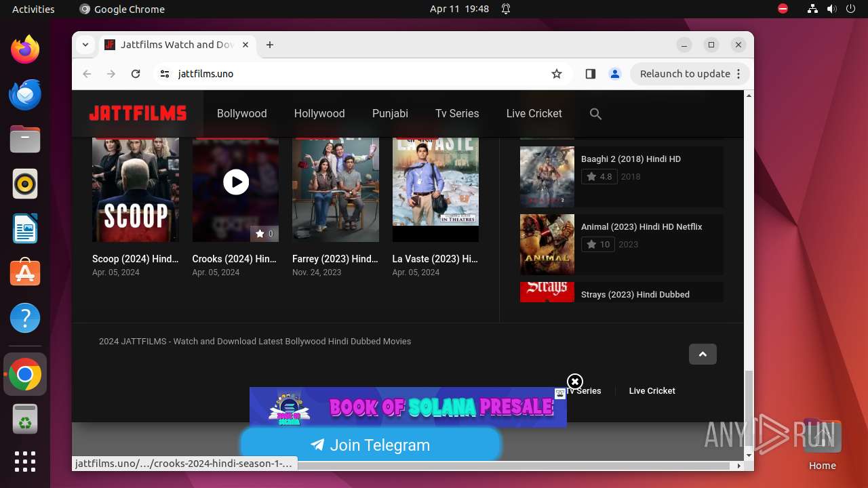The image size is (868, 488).
Task: View site information icon in address bar
Action: pyautogui.click(x=164, y=74)
